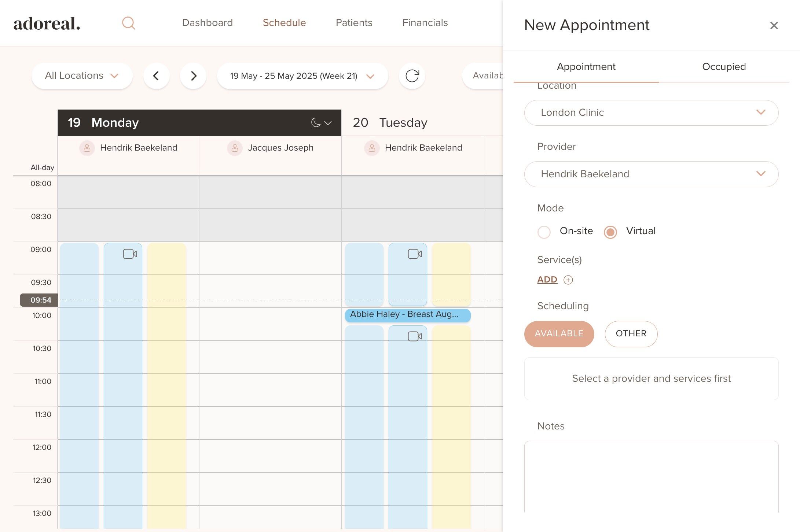Click Hendrik Baekeland avatar icon under Tuesday
The height and width of the screenshot is (532, 800).
pos(372,148)
